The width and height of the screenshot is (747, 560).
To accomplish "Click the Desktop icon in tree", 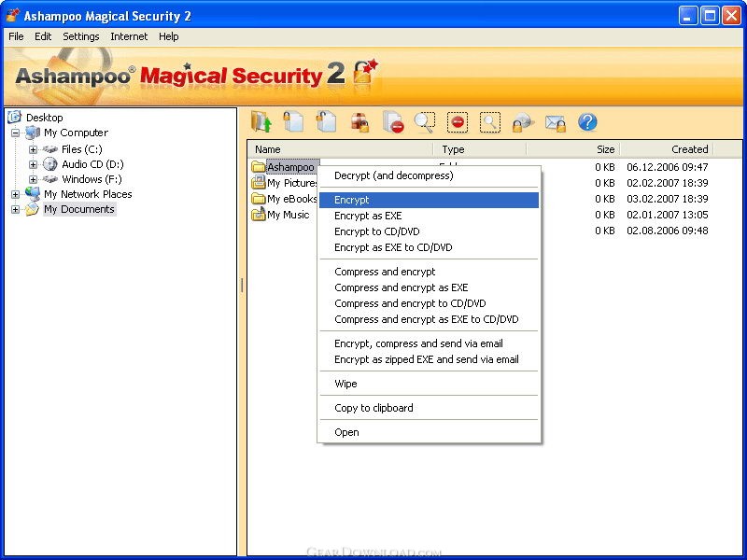I will pyautogui.click(x=15, y=117).
